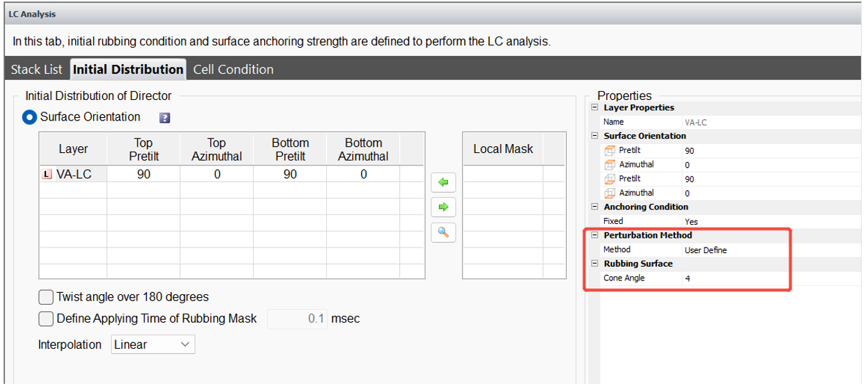Select the Surface Orientation radio button

click(x=30, y=117)
